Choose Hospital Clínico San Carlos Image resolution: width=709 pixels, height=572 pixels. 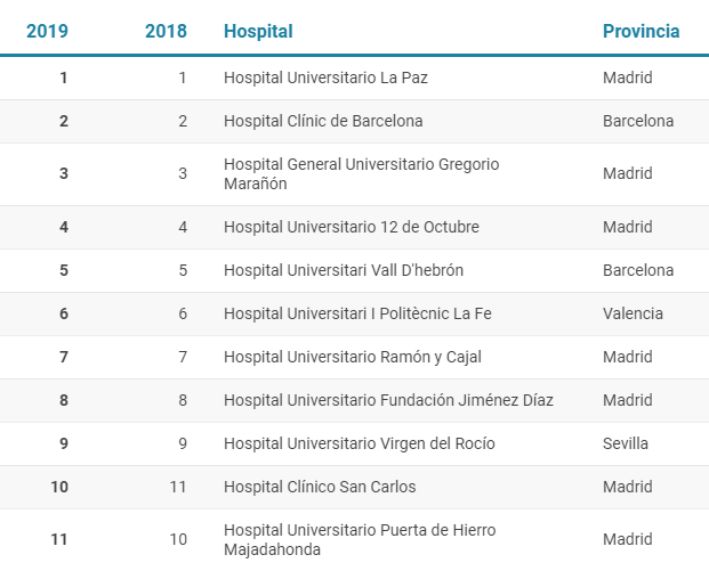click(x=320, y=487)
